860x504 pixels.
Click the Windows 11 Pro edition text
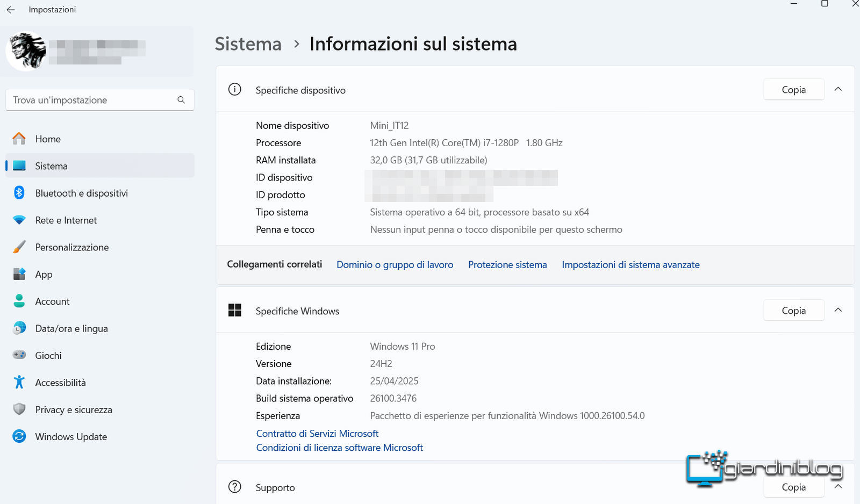403,347
